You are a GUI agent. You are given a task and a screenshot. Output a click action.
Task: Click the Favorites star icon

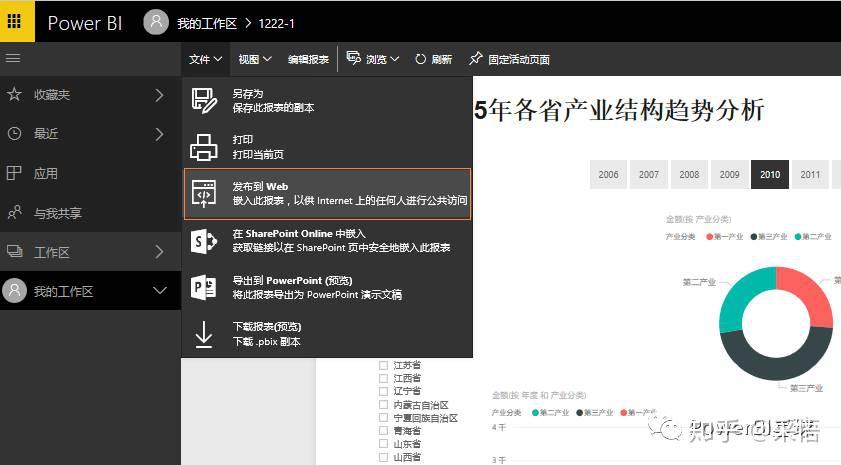pos(14,94)
